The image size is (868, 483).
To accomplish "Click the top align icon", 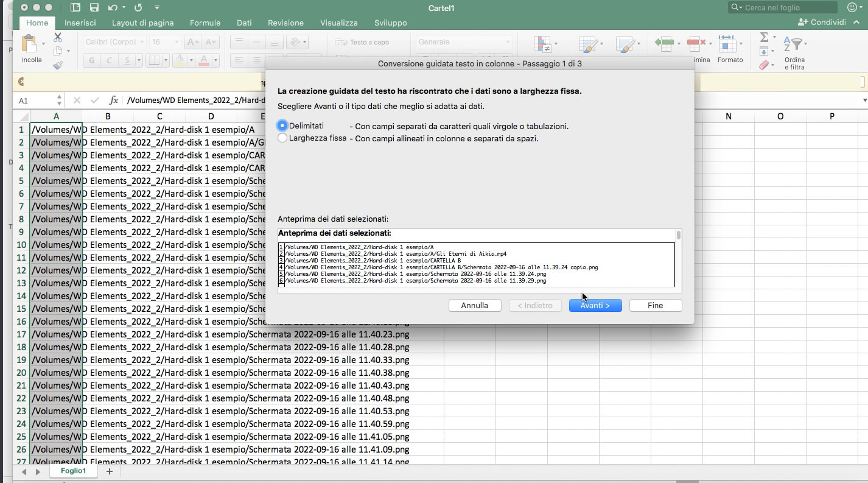I will tap(239, 42).
